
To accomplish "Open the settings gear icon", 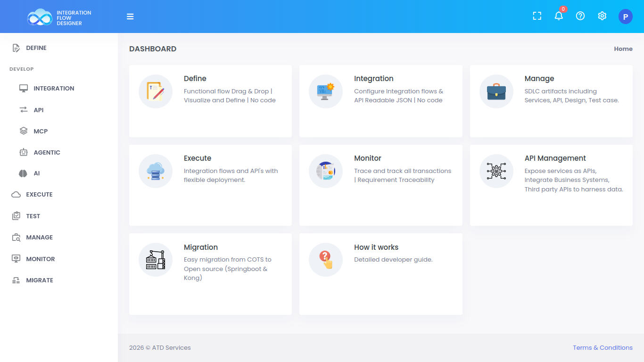I will point(602,16).
